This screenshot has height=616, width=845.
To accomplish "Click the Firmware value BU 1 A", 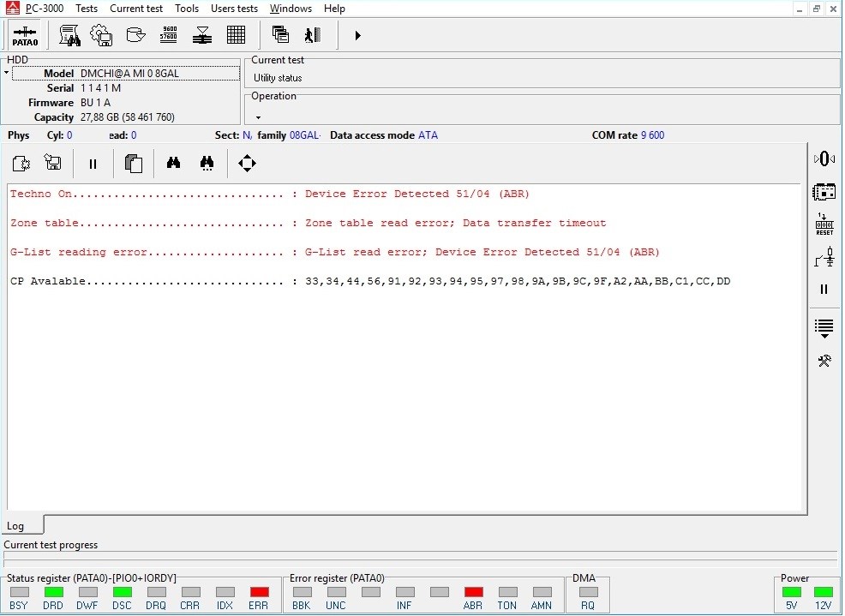I will 95,103.
